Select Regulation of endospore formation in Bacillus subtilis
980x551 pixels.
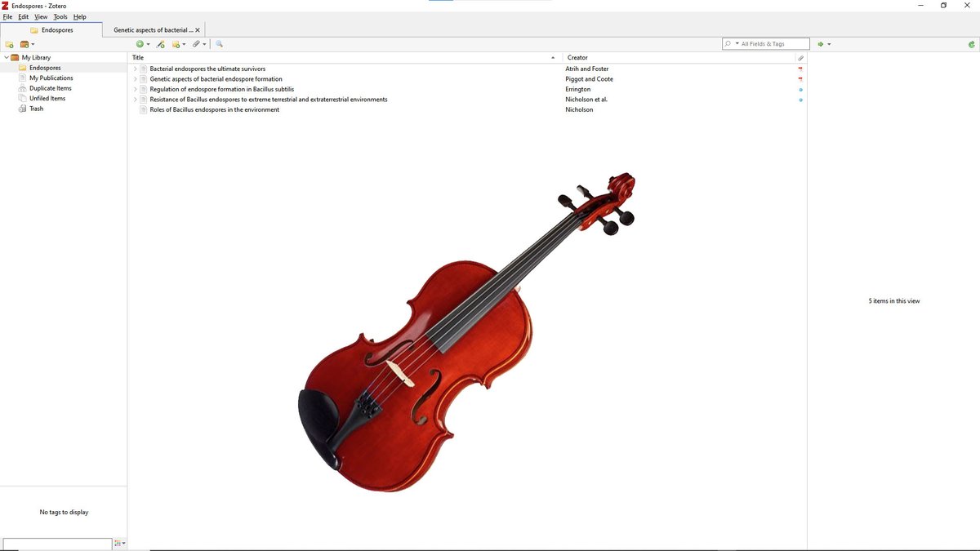[221, 89]
